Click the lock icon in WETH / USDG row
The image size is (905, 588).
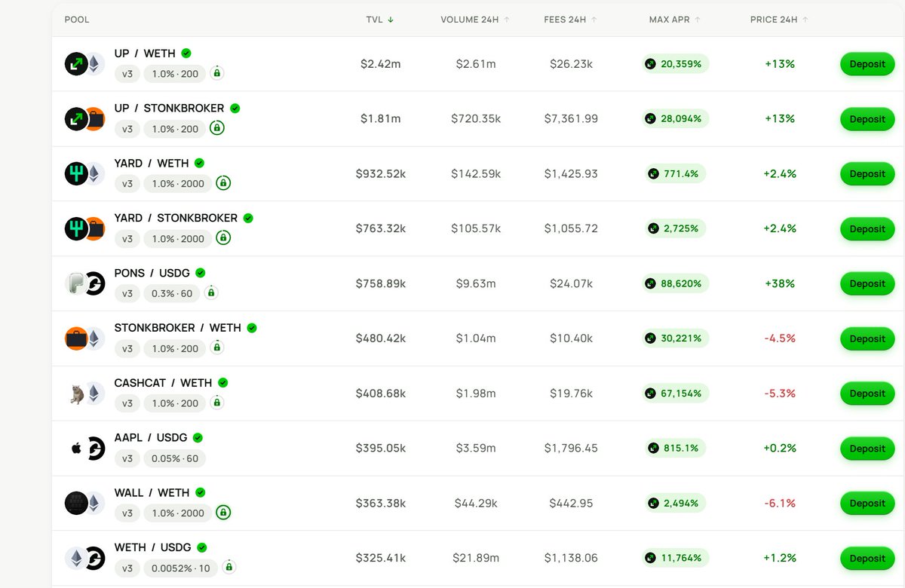point(229,567)
